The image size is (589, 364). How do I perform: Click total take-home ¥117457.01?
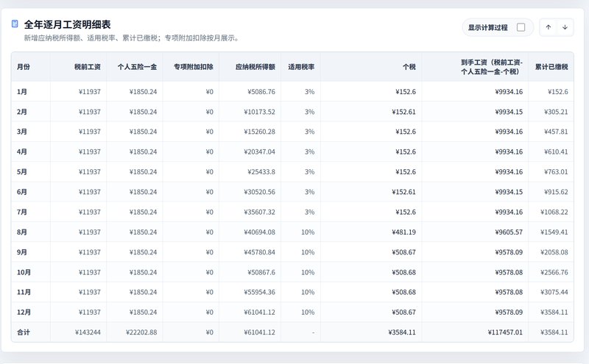(505, 332)
